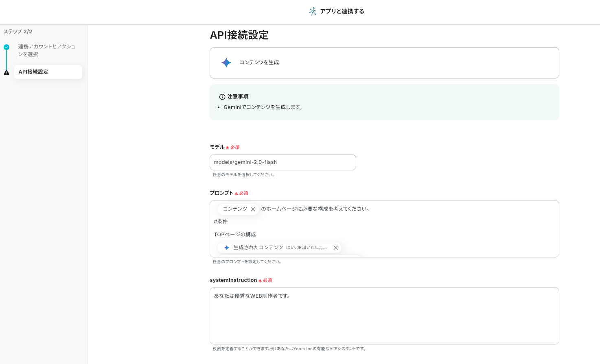Click the #条件 line in the prompt
Viewport: 600px width, 364px height.
[221, 222]
